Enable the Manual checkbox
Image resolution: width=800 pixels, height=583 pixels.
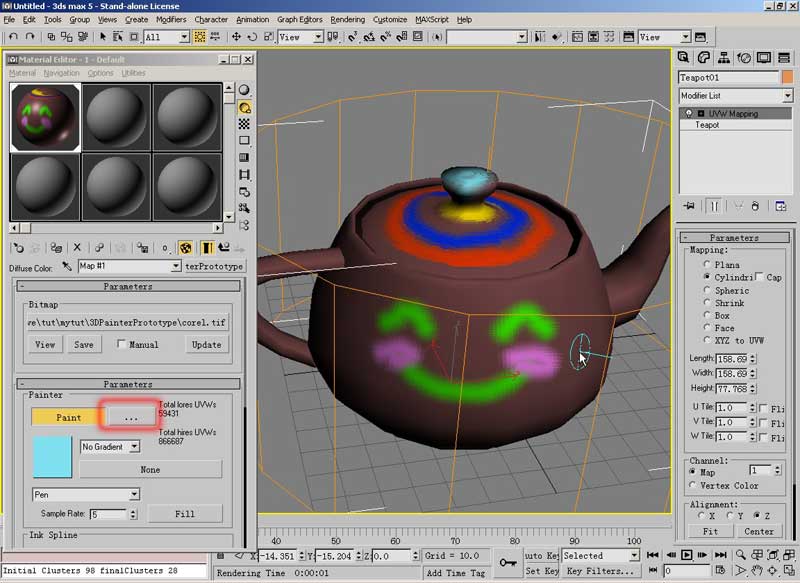(x=122, y=345)
